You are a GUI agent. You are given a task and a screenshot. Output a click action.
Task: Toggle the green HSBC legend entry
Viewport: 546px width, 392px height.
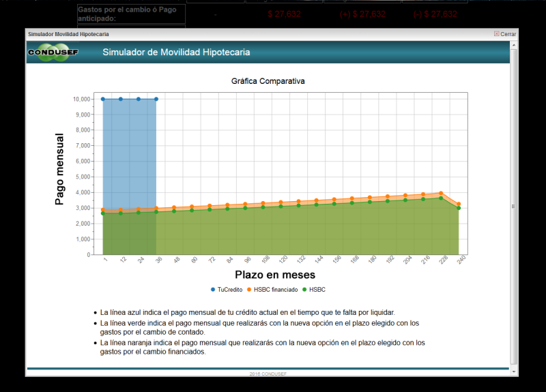coord(314,289)
